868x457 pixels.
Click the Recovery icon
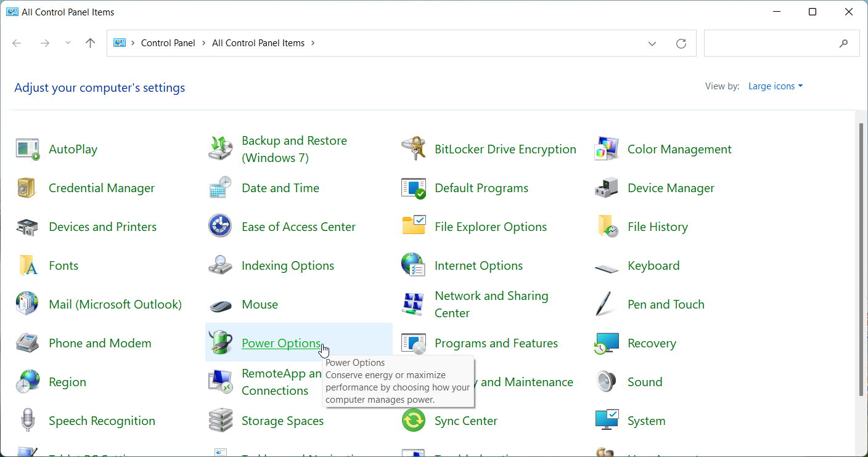(x=607, y=343)
